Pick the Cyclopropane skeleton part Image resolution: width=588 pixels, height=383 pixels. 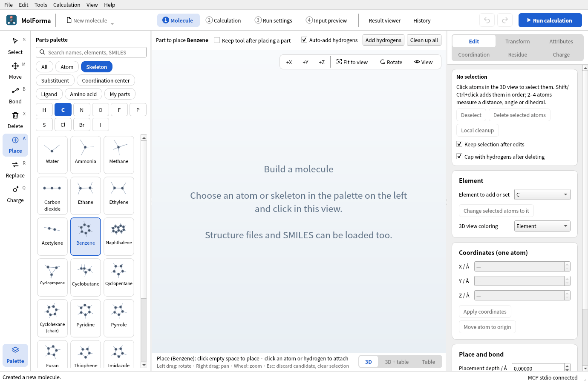click(x=52, y=277)
